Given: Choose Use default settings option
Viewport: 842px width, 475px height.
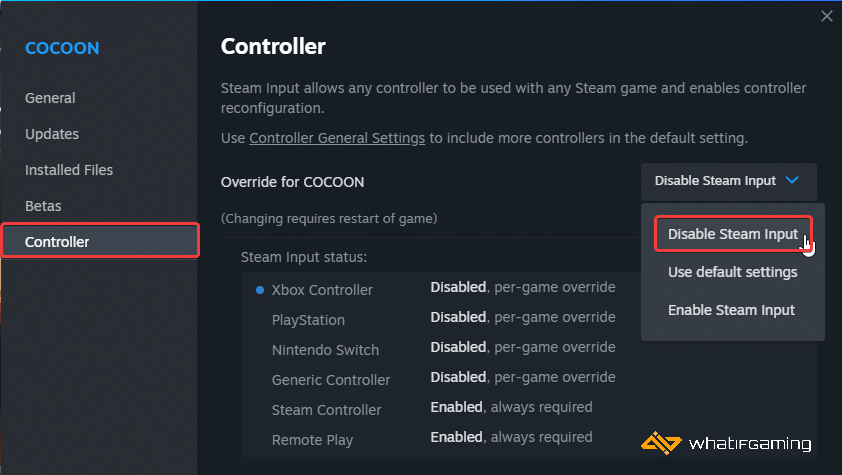Looking at the screenshot, I should [x=732, y=272].
